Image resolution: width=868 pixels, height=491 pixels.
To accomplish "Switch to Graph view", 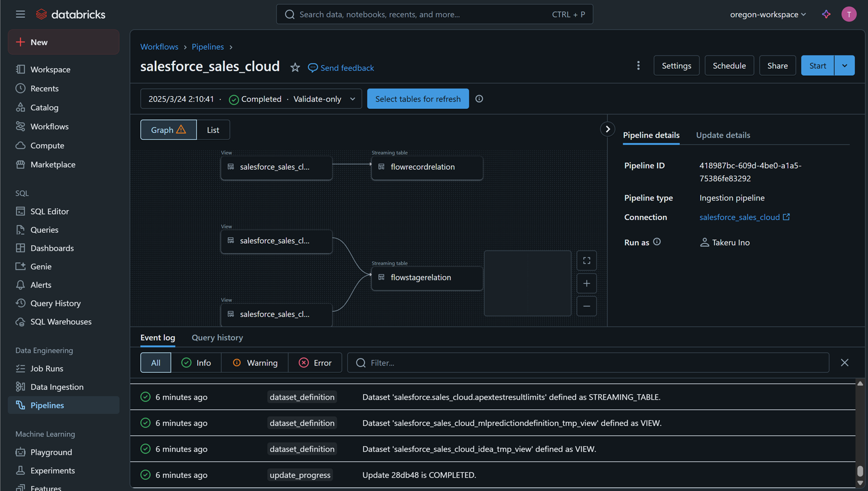I will tap(169, 130).
